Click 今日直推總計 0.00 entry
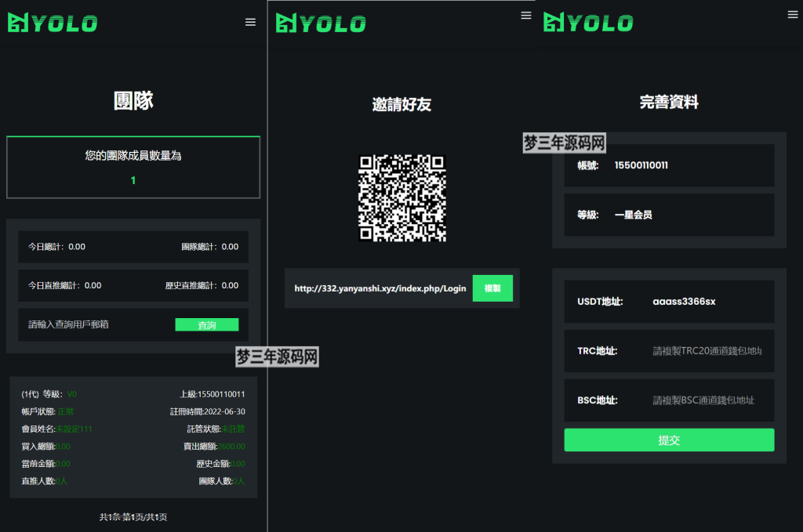 [x=64, y=285]
